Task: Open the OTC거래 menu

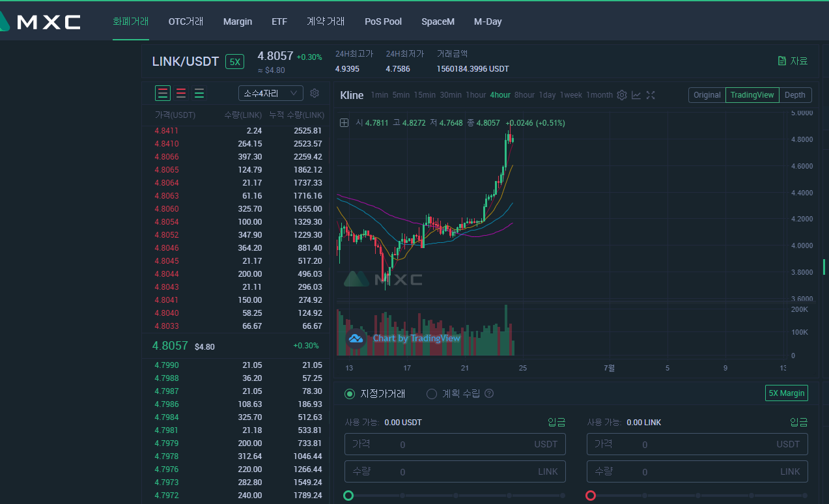Action: [186, 21]
